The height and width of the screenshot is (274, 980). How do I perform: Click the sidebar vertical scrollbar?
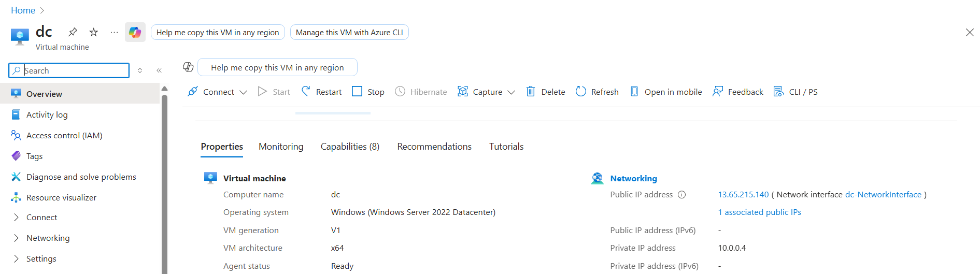point(165,184)
